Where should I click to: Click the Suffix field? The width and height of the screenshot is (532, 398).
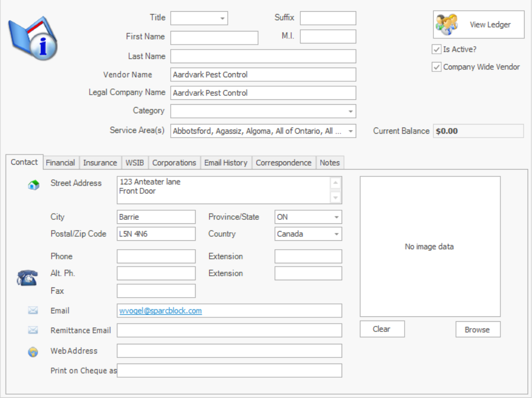(328, 19)
